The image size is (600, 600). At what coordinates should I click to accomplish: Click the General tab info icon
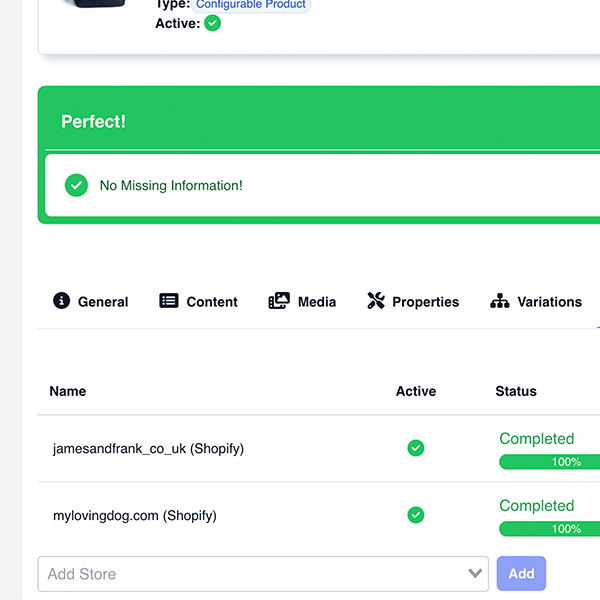coord(62,301)
